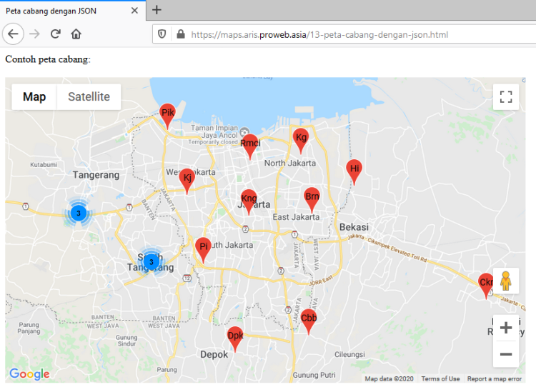Click the Hi map marker
The image size is (536, 392).
[354, 171]
